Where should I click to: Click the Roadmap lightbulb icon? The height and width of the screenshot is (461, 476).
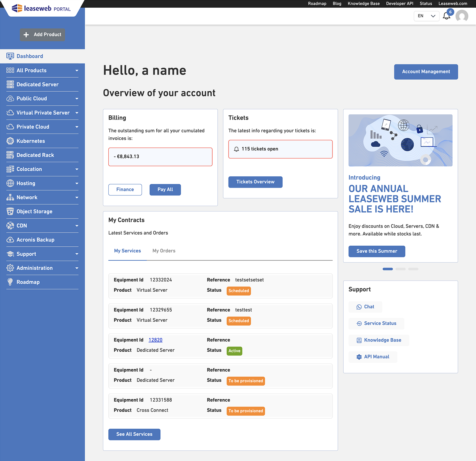10,282
